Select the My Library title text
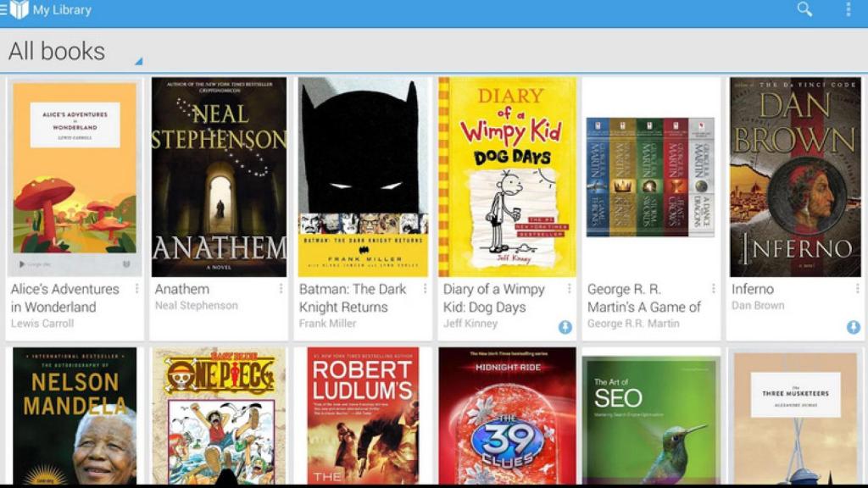Image resolution: width=868 pixels, height=488 pixels. pyautogui.click(x=62, y=10)
